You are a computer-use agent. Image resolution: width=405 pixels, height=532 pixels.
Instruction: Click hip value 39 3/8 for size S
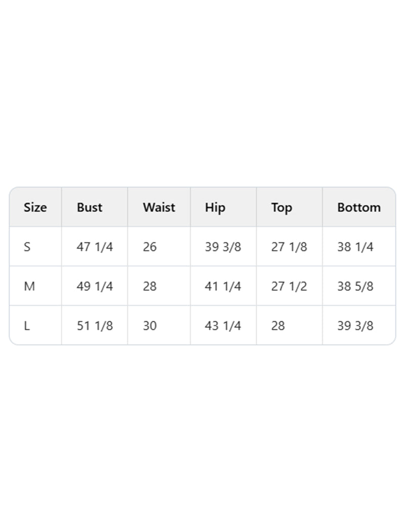pos(223,247)
